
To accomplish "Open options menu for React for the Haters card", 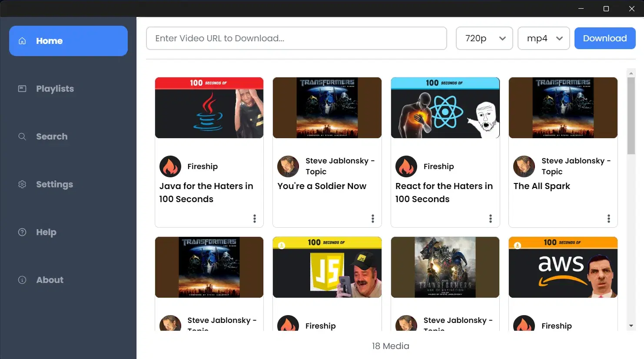I will click(491, 219).
